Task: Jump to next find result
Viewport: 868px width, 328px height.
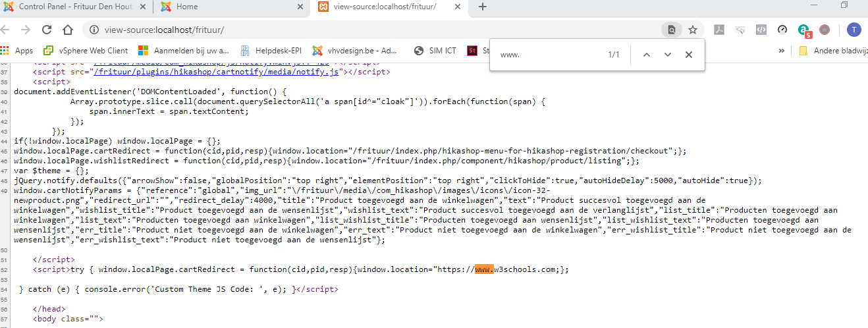Action: point(668,55)
